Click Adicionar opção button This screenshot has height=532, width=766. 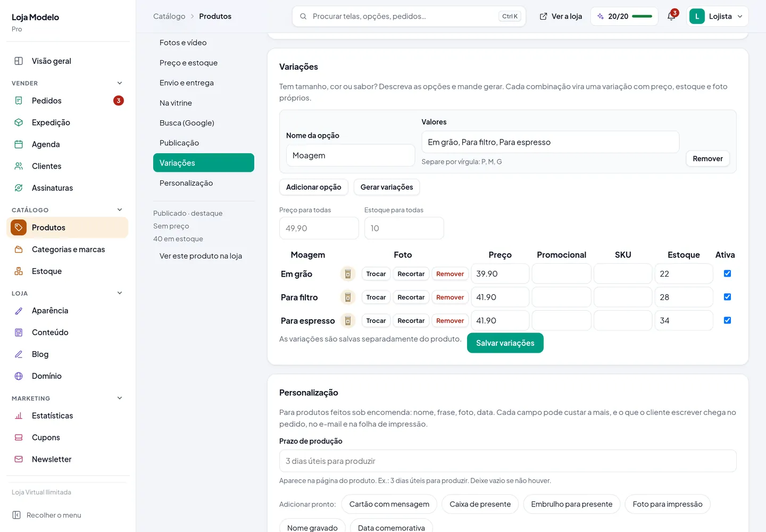314,187
